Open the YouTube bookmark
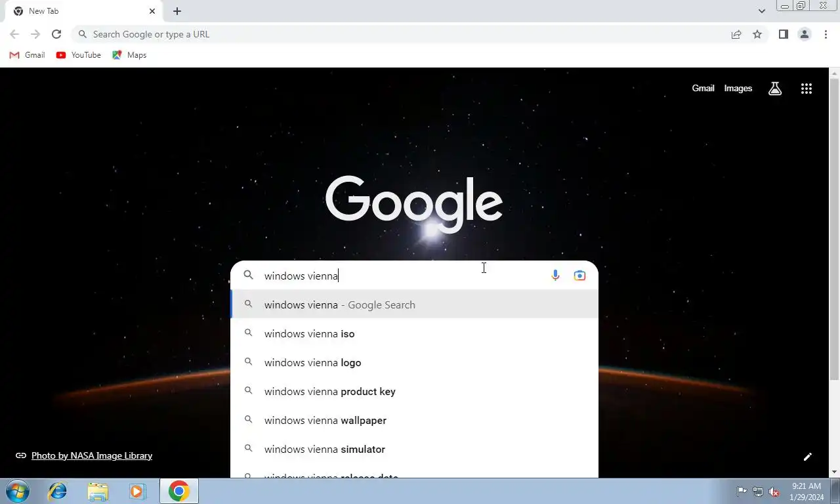Screen dimensions: 840x504 tap(79, 55)
